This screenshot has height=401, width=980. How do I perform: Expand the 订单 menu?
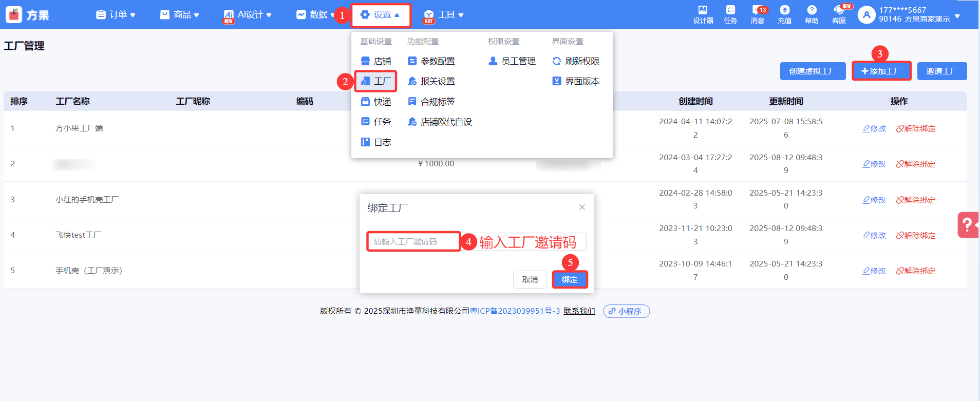(x=116, y=14)
